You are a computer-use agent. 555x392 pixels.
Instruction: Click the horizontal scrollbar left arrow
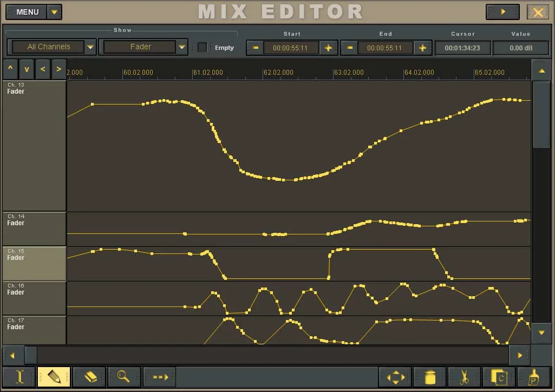pyautogui.click(x=12, y=356)
